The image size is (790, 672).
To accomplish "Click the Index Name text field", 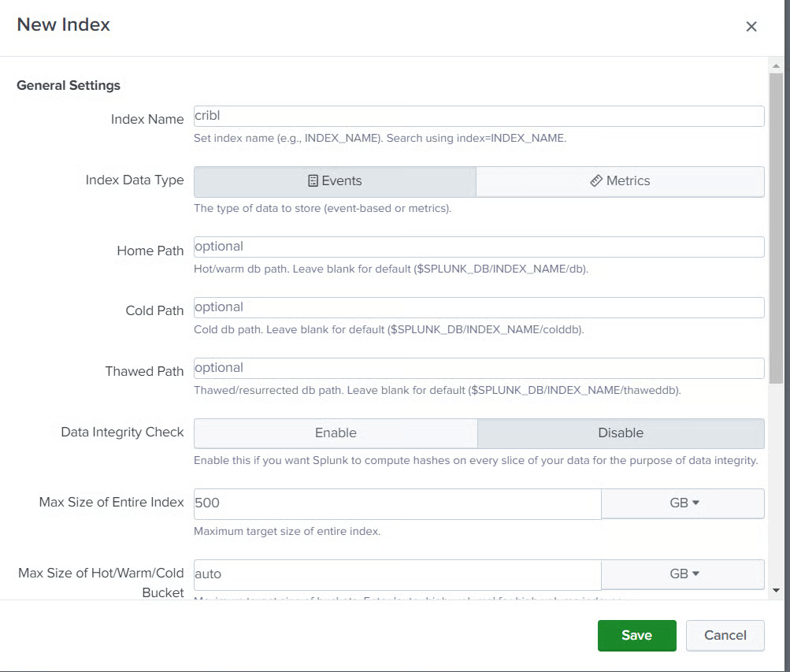I will tap(478, 117).
